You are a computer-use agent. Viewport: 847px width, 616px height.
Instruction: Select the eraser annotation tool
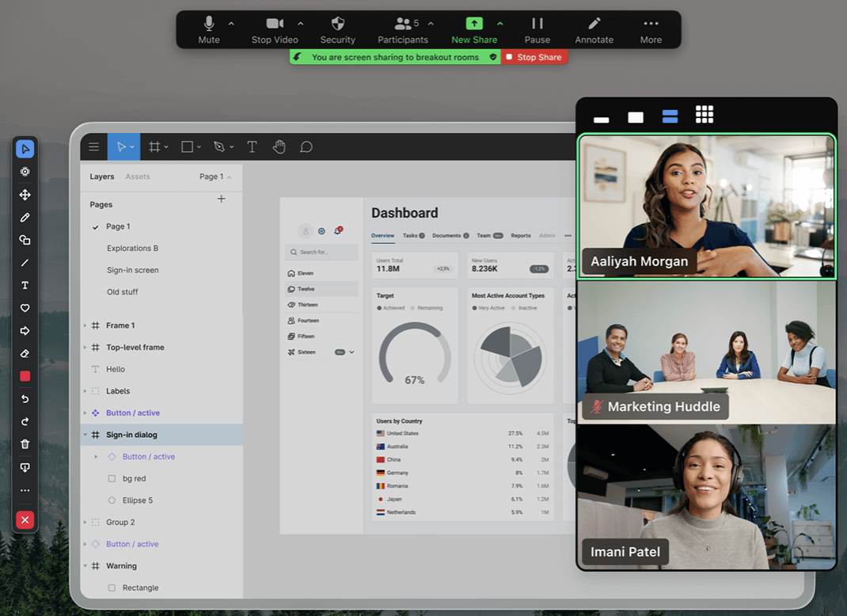point(25,354)
